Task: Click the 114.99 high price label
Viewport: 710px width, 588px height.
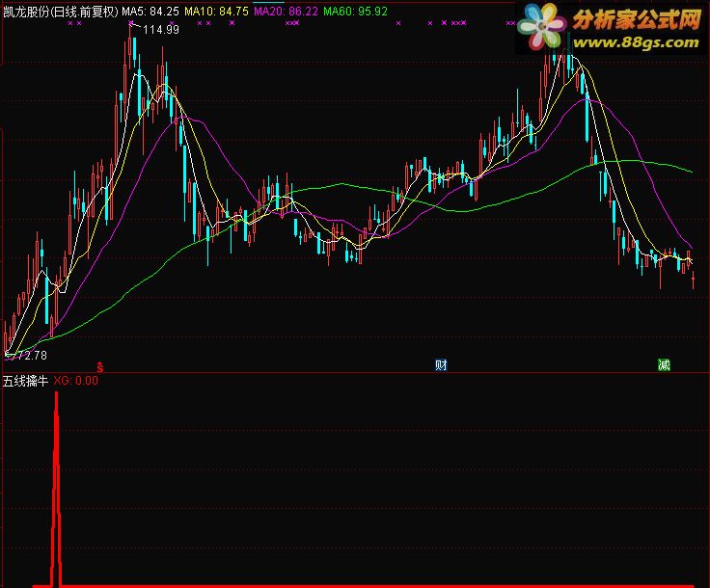Action: [161, 30]
